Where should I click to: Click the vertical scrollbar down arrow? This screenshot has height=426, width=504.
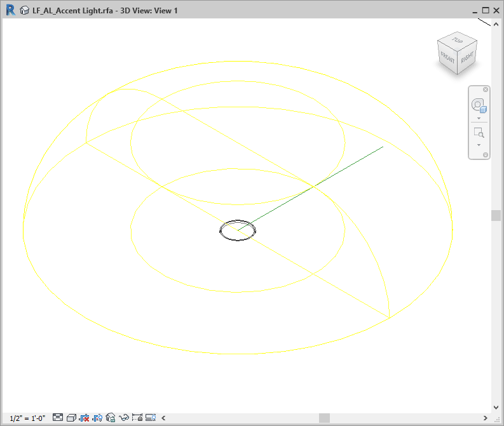point(496,408)
